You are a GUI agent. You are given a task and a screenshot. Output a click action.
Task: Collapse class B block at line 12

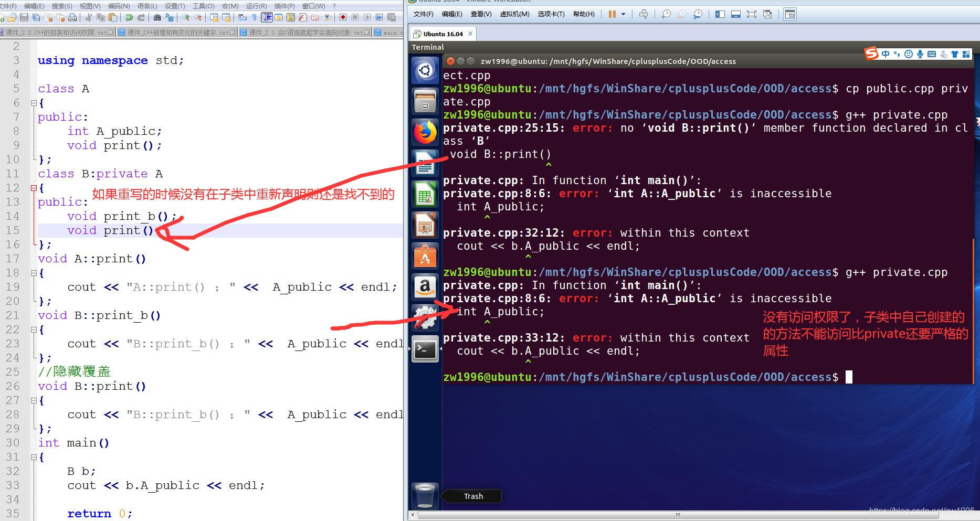click(34, 188)
